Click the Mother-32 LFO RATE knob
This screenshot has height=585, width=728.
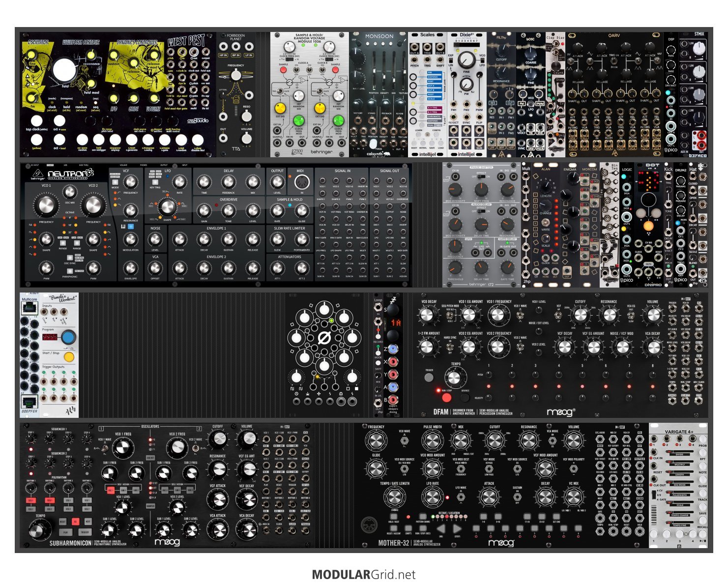[x=432, y=497]
